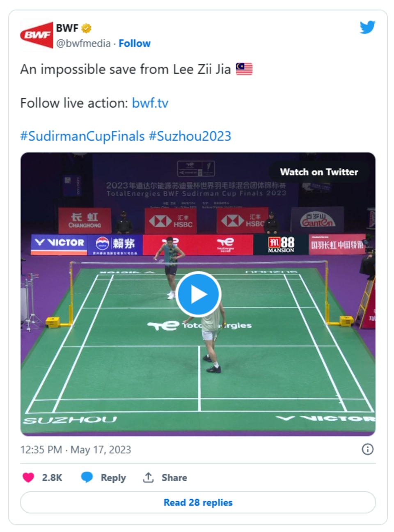Click the BWF display name
The width and height of the screenshot is (394, 532).
pos(67,28)
